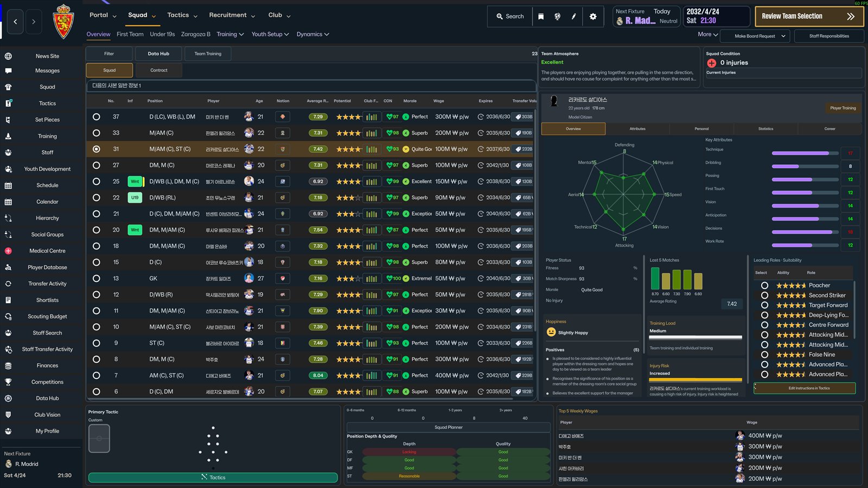
Task: Go forward with the right arrow
Action: click(x=34, y=22)
